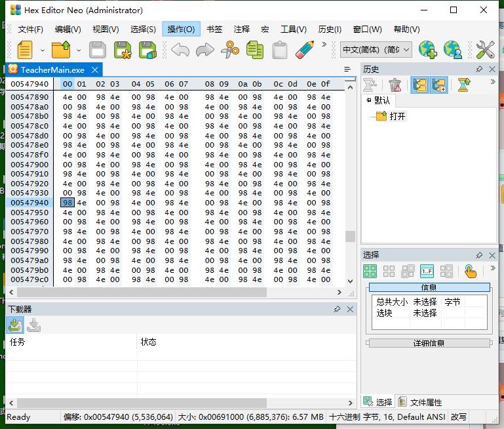This screenshot has height=429, width=504.
Task: Switch to the 文件属性 tab
Action: (x=419, y=402)
